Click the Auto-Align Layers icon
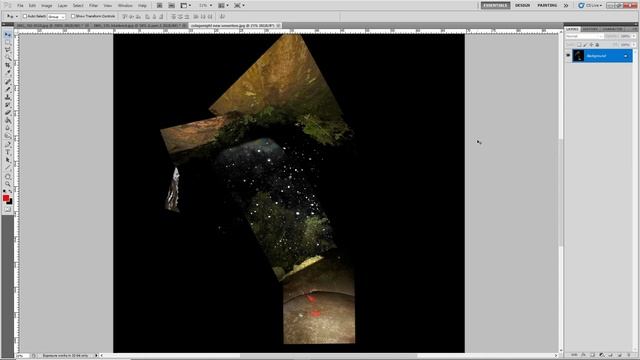This screenshot has height=360, width=640. pos(222,16)
